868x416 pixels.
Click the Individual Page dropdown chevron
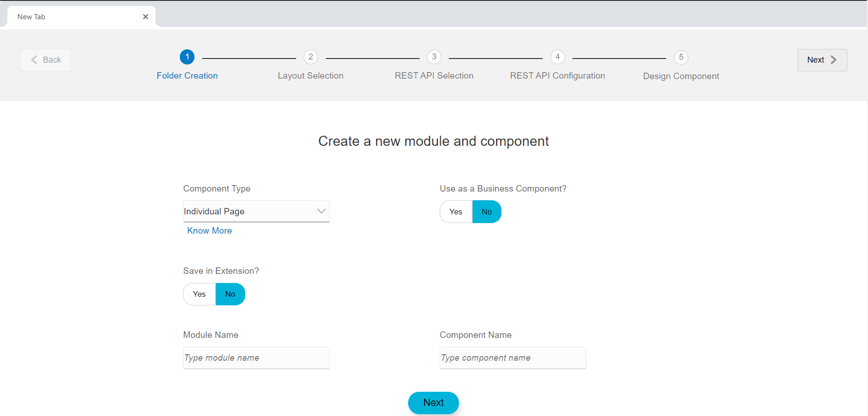(320, 211)
